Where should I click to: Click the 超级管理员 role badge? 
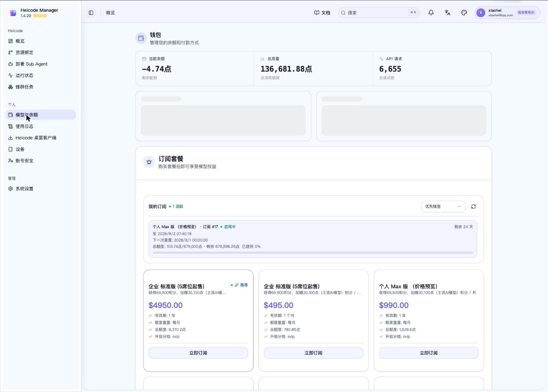point(526,13)
